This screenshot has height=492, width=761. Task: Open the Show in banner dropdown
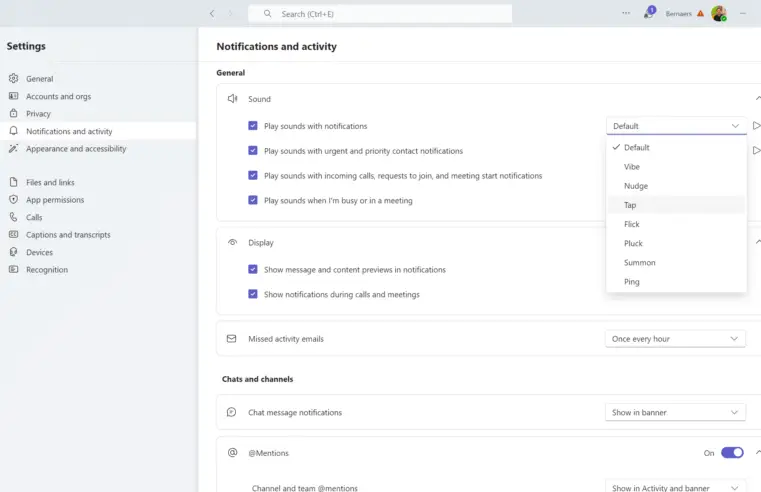click(x=676, y=412)
